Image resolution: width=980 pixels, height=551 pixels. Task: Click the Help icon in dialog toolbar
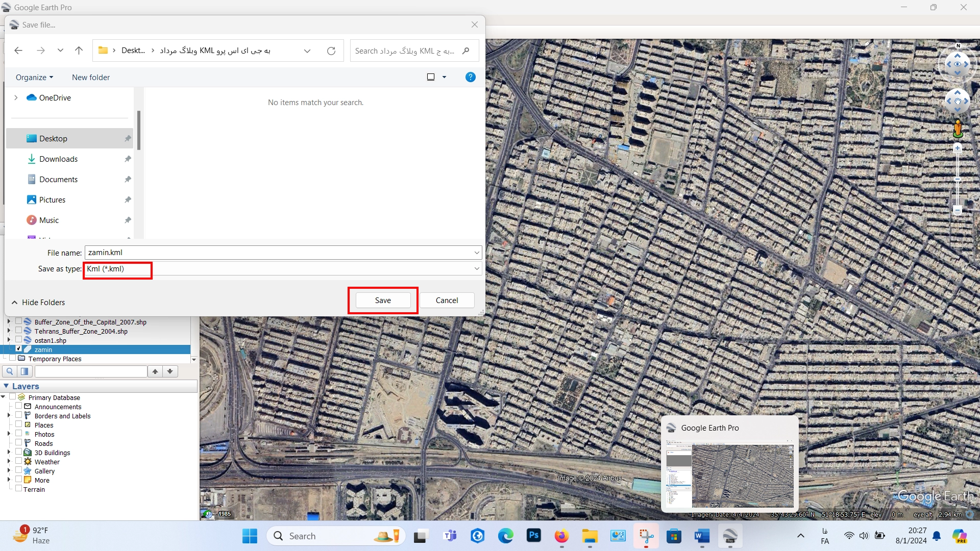click(x=471, y=77)
